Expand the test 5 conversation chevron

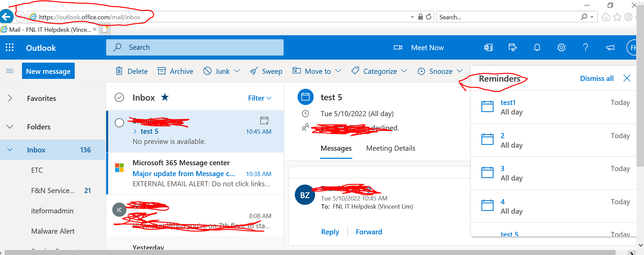135,131
